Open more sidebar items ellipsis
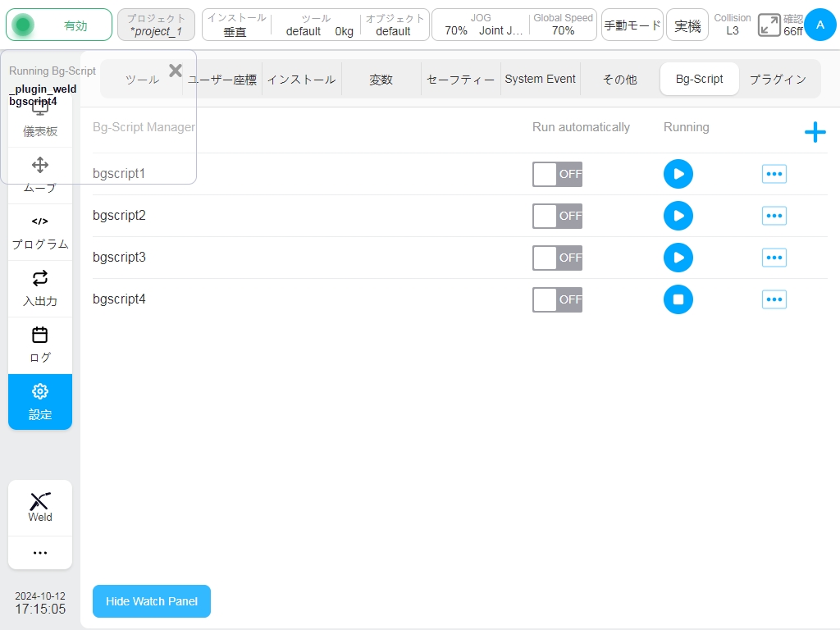840x630 pixels. pyautogui.click(x=40, y=553)
